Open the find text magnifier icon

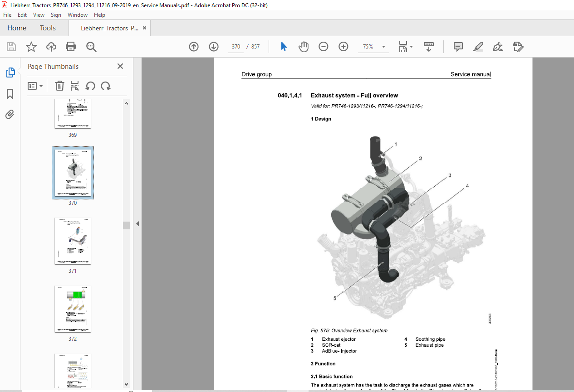click(x=91, y=46)
